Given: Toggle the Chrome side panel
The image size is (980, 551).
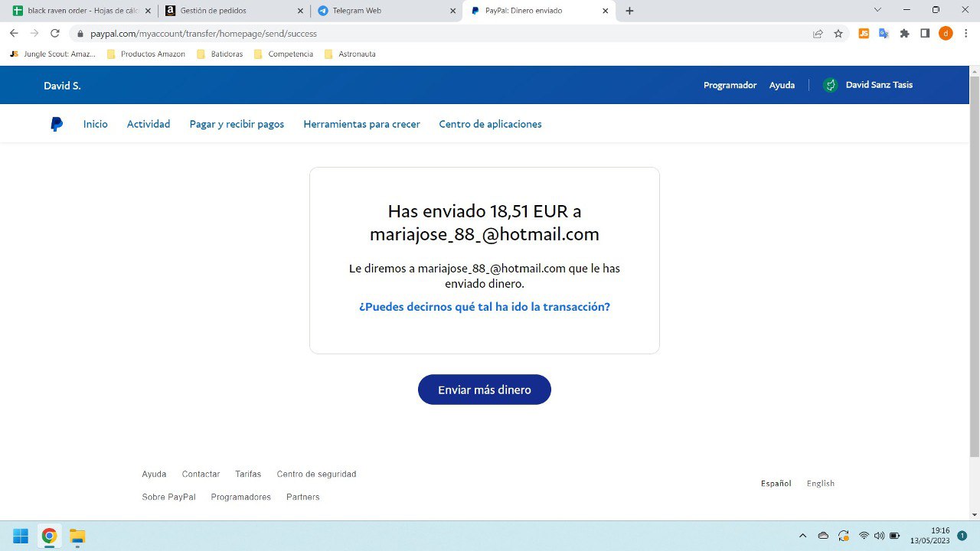Looking at the screenshot, I should [925, 34].
